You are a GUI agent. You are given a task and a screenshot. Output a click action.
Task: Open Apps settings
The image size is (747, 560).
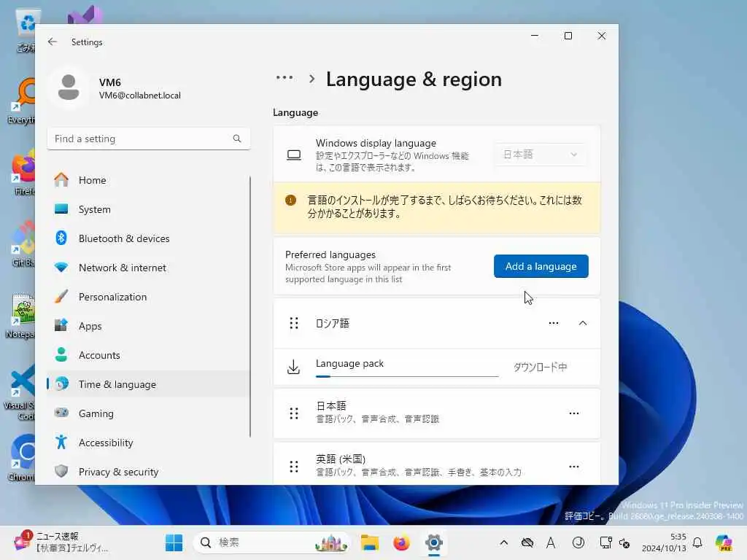point(148,326)
